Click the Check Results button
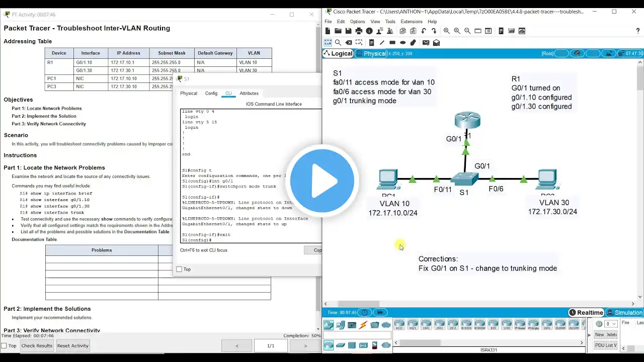644x362 pixels. 37,345
